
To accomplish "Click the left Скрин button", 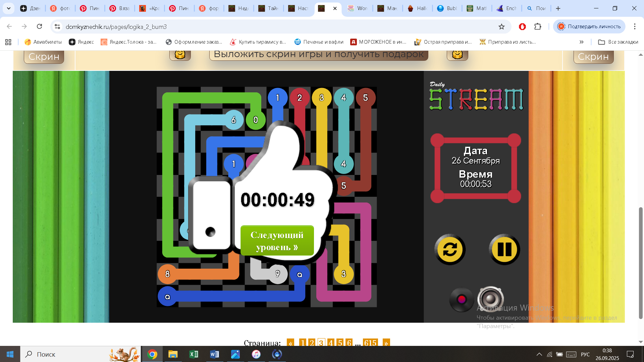I will [x=44, y=56].
